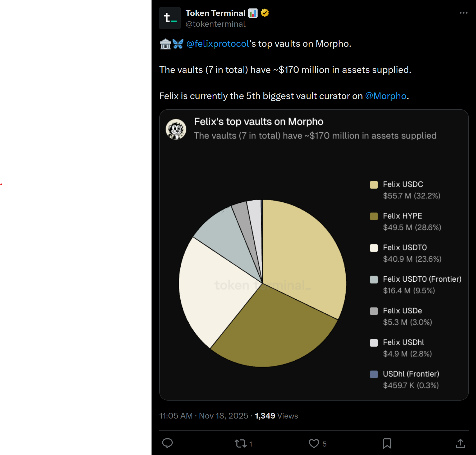Click the Felix cat logo in chart
Screen dimensions: 476x455
[x=176, y=129]
